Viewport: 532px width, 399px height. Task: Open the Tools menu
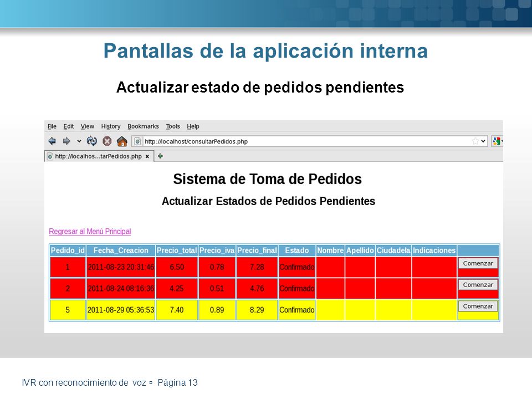173,126
